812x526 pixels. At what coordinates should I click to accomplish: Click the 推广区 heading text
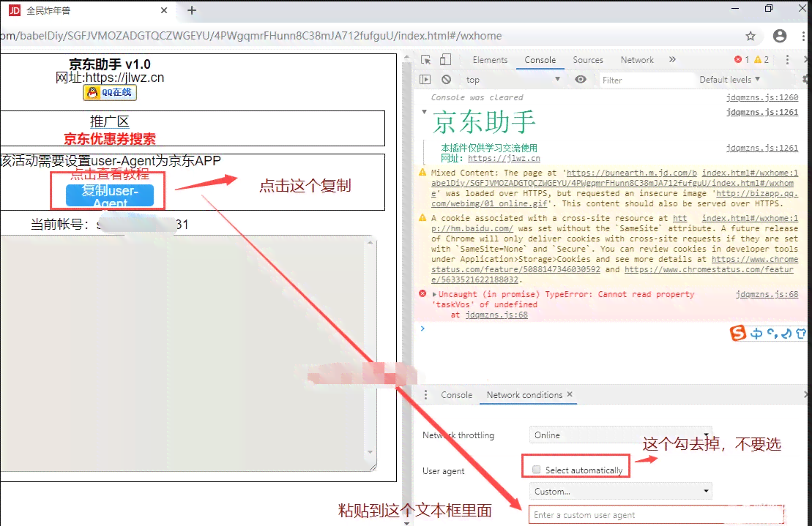(x=110, y=121)
